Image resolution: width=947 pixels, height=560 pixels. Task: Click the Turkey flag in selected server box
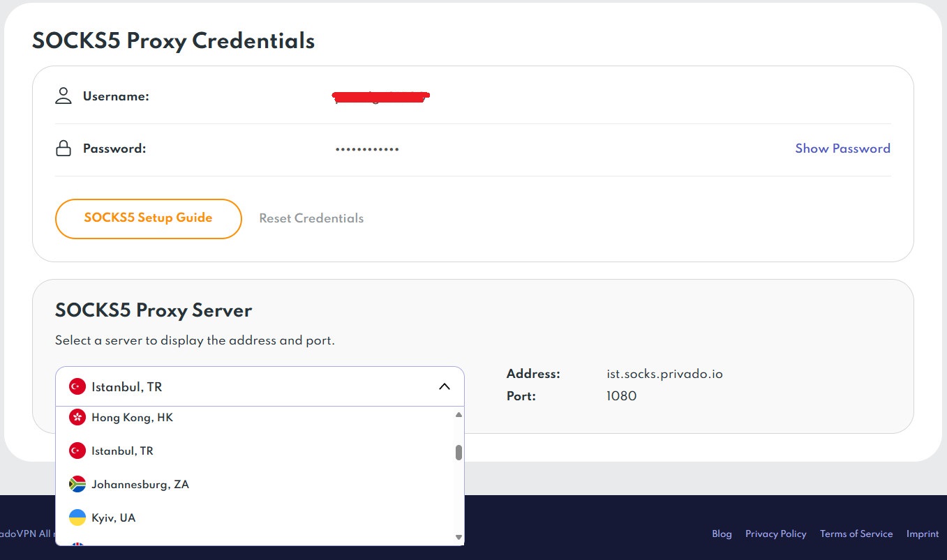tap(77, 386)
